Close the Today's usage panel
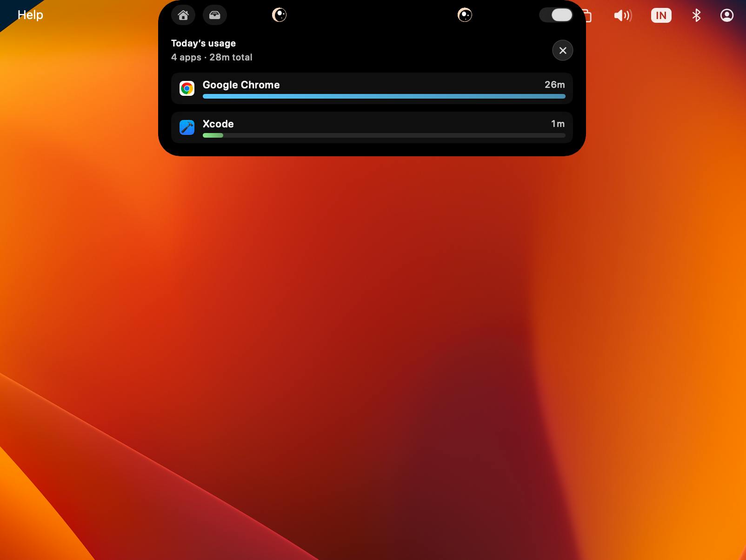Screen dimensions: 746x560 point(563,50)
